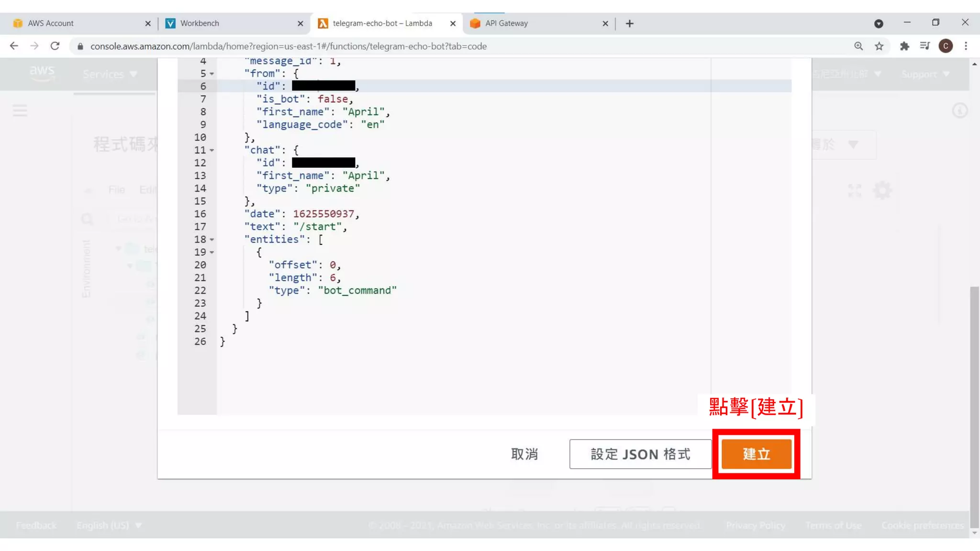Collapse the "entities" array fold arrow on line 18
Viewport: 980px width, 551px height.
coord(212,240)
